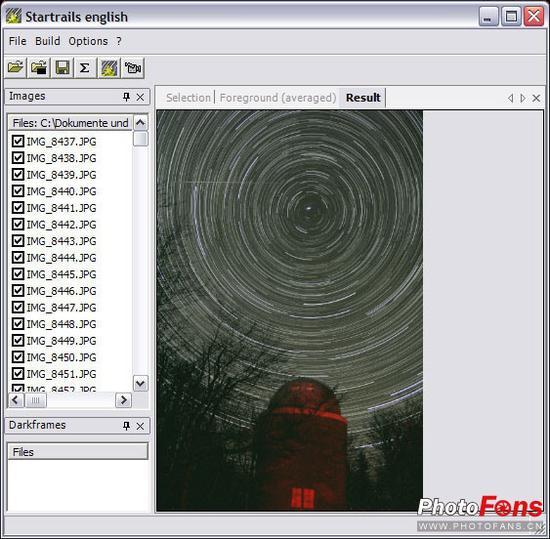Click the sigma average images icon
Image resolution: width=550 pixels, height=539 pixels.
(85, 67)
